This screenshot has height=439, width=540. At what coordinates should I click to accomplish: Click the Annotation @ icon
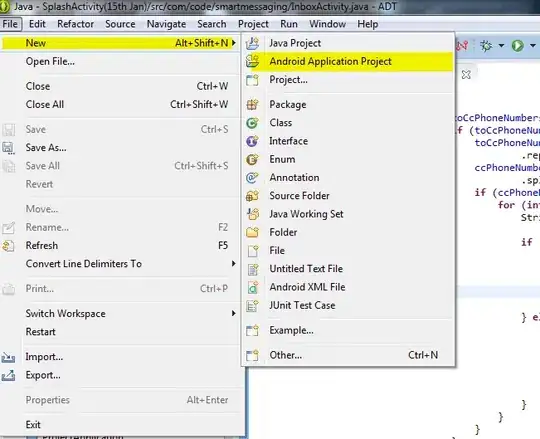[252, 178]
